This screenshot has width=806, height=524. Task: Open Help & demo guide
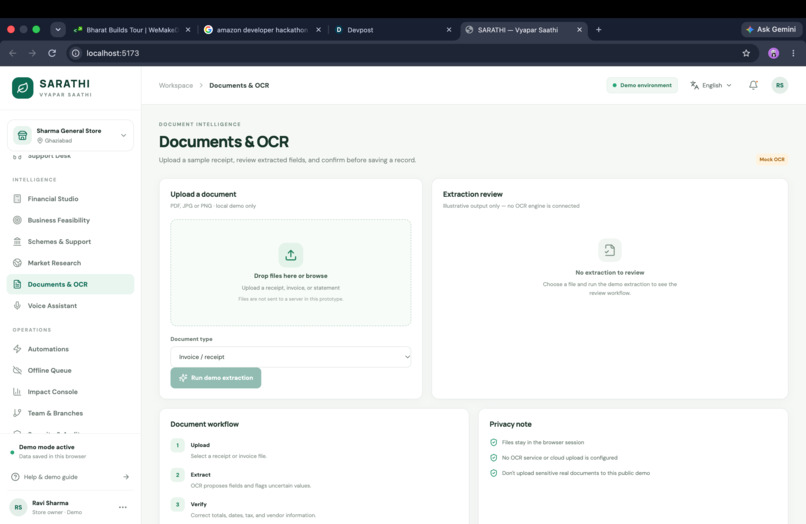[70, 477]
